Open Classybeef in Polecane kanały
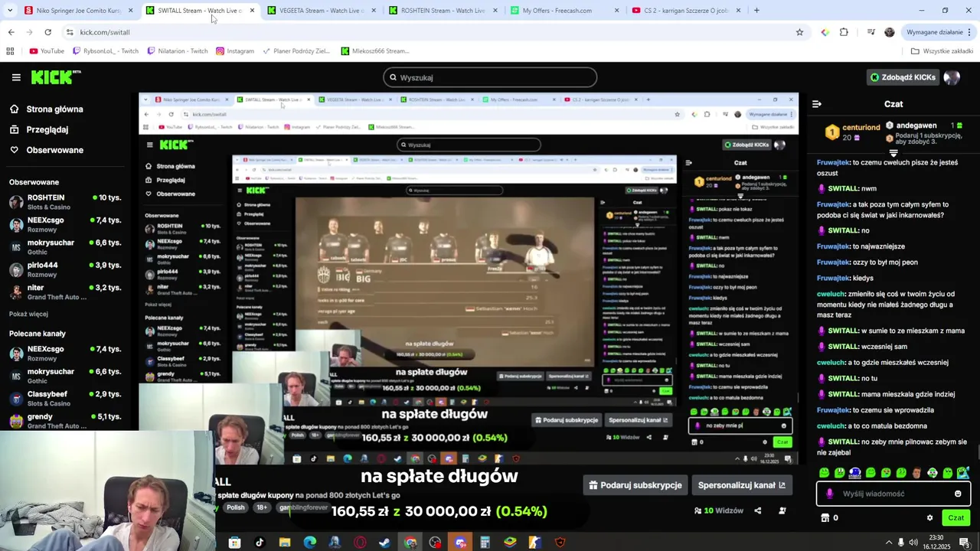Screen dimensions: 980x551 tap(65, 398)
